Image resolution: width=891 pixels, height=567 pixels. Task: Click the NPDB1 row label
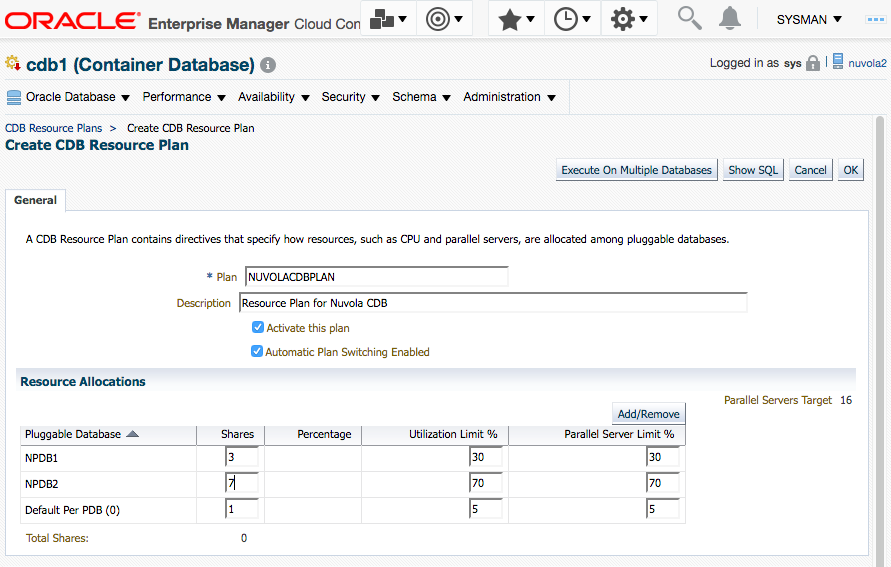(x=41, y=458)
